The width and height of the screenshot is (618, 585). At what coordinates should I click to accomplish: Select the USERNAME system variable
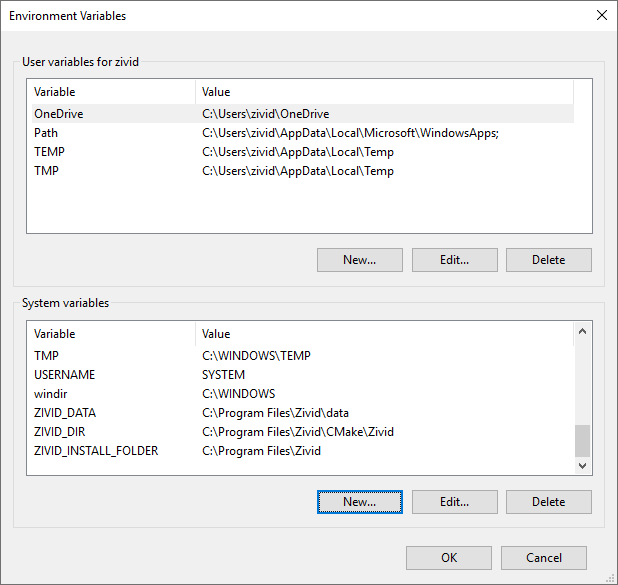point(64,375)
